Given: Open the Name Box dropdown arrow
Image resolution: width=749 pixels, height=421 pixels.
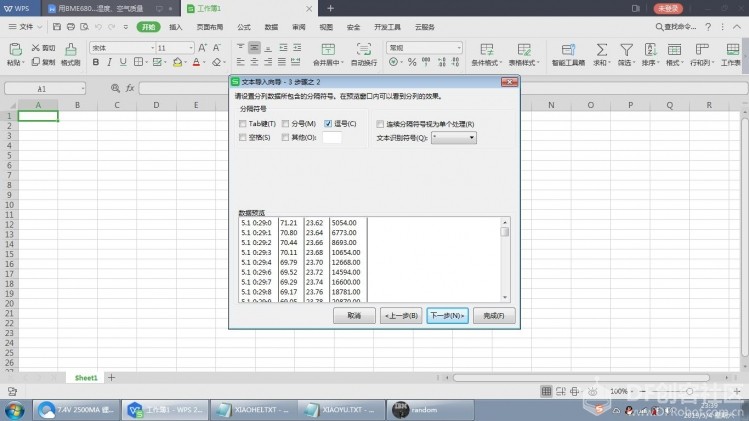Looking at the screenshot, I should click(x=82, y=88).
